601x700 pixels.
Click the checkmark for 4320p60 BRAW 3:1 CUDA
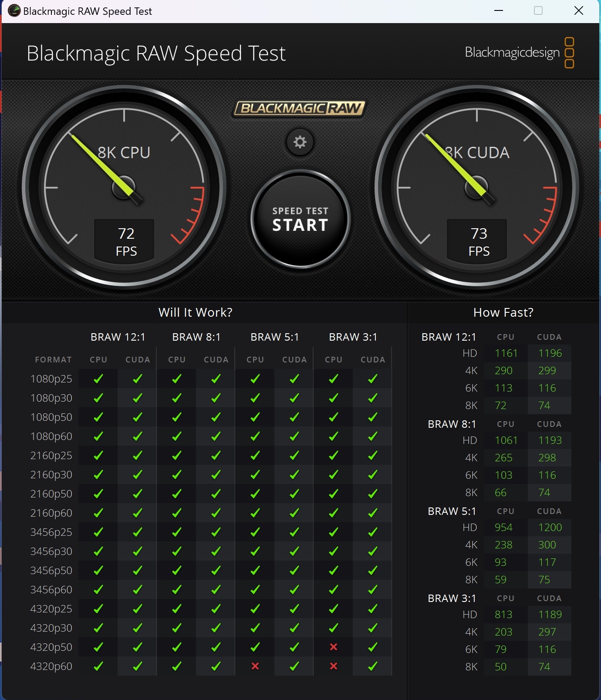click(x=373, y=666)
